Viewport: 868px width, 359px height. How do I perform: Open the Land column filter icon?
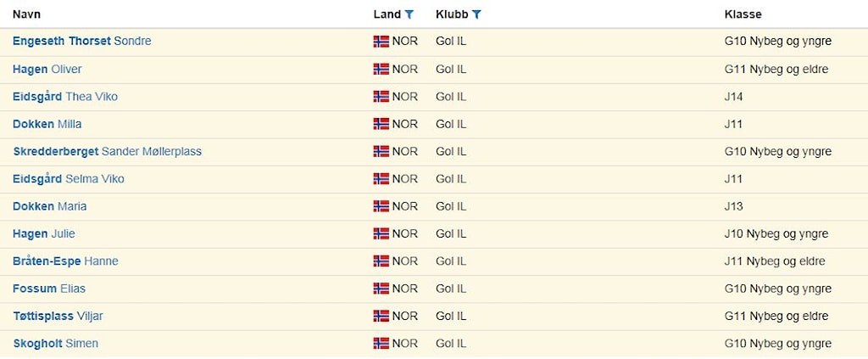pyautogui.click(x=409, y=14)
